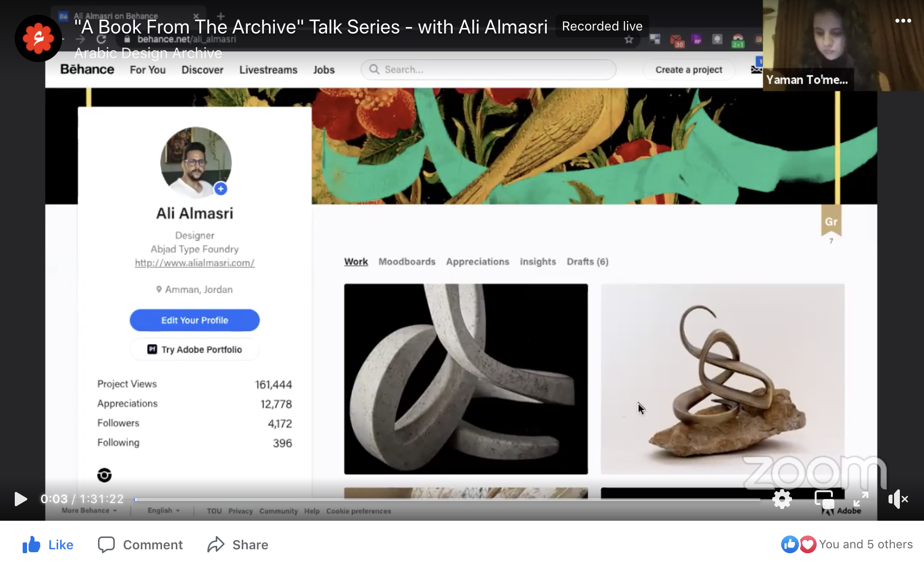Image resolution: width=924 pixels, height=567 pixels.
Task: Open the Behance messages envelope icon
Action: coord(756,69)
